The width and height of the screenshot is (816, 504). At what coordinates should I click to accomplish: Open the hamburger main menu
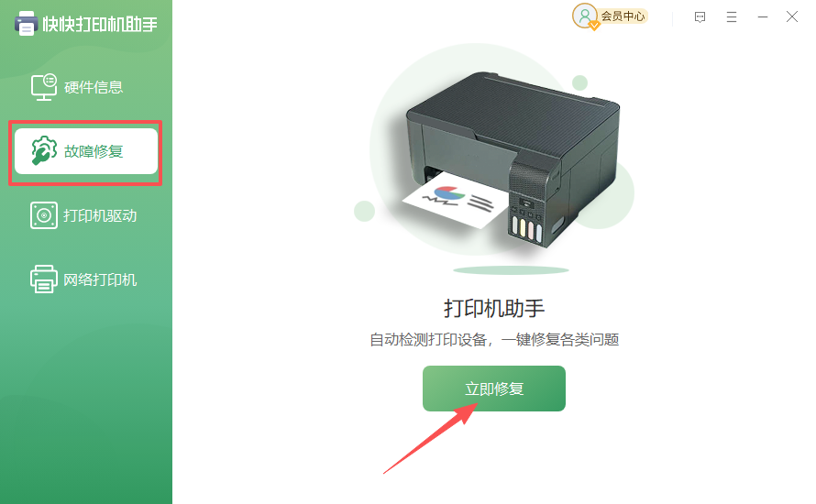(x=731, y=17)
